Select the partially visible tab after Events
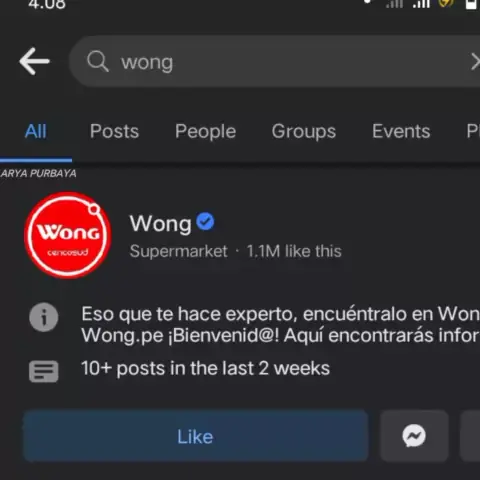 pyautogui.click(x=473, y=131)
